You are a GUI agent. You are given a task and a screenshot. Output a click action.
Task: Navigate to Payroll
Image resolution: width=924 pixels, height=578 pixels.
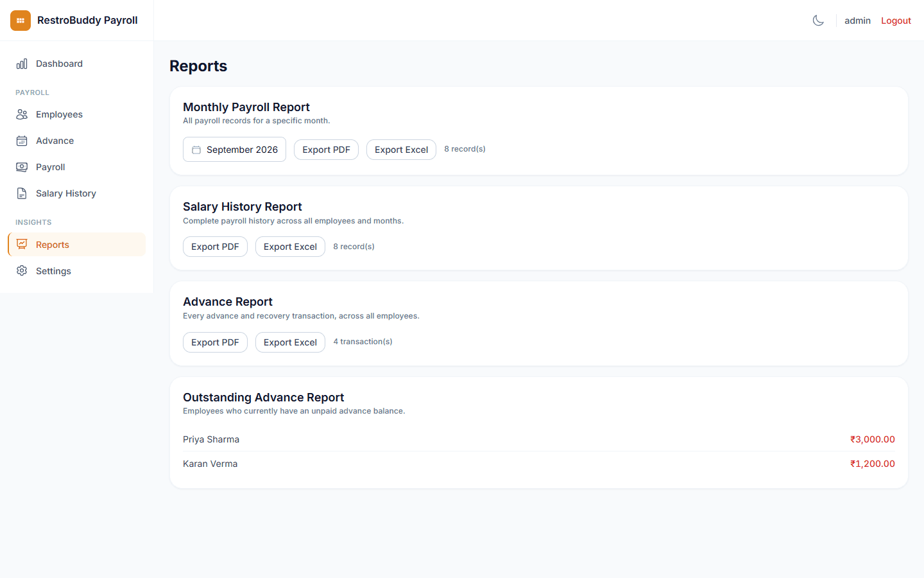point(76,167)
